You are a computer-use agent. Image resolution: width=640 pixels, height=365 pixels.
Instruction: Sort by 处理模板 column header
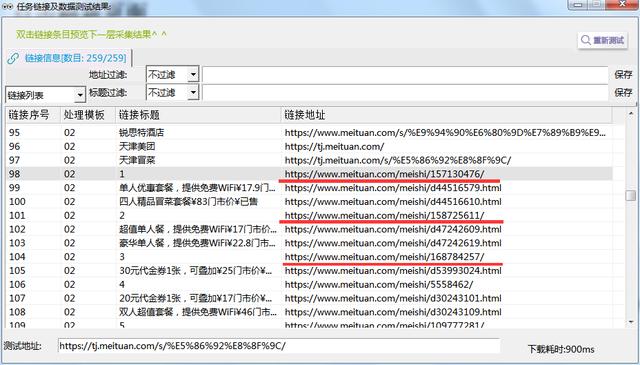(88, 115)
